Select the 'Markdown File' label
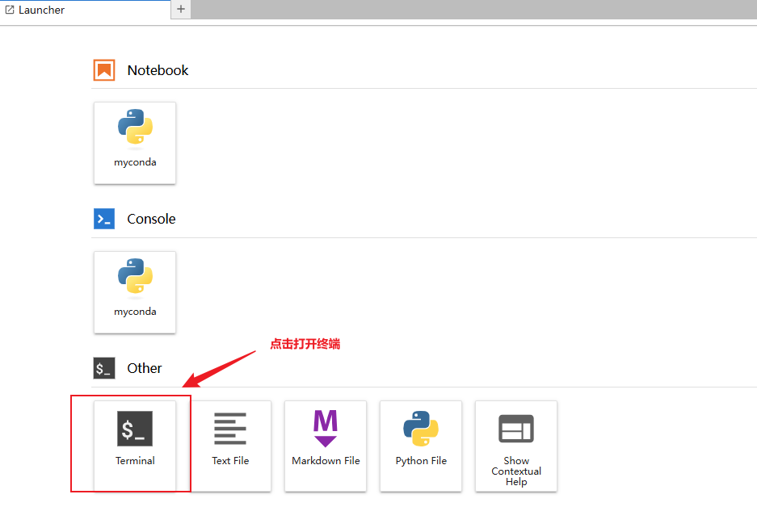The image size is (757, 532). pyautogui.click(x=326, y=461)
